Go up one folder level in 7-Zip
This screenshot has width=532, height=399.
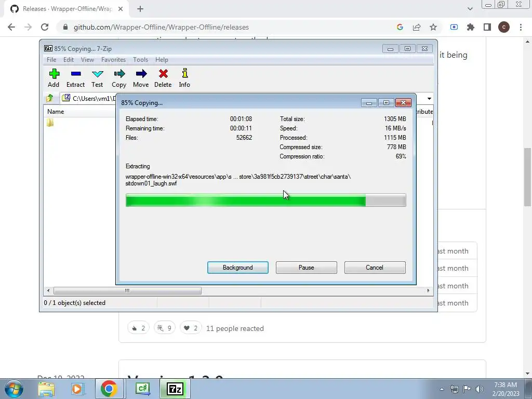tap(50, 98)
